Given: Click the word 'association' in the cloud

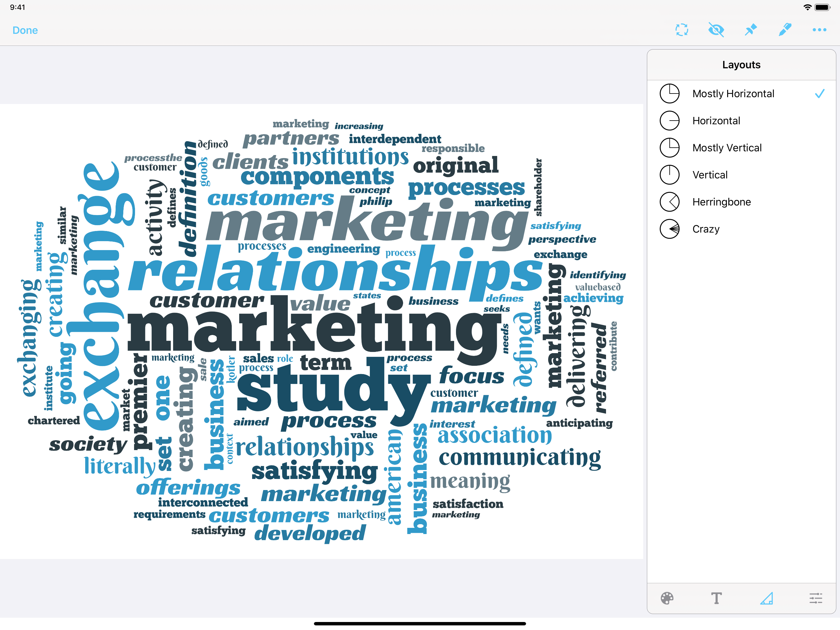Looking at the screenshot, I should 495,436.
